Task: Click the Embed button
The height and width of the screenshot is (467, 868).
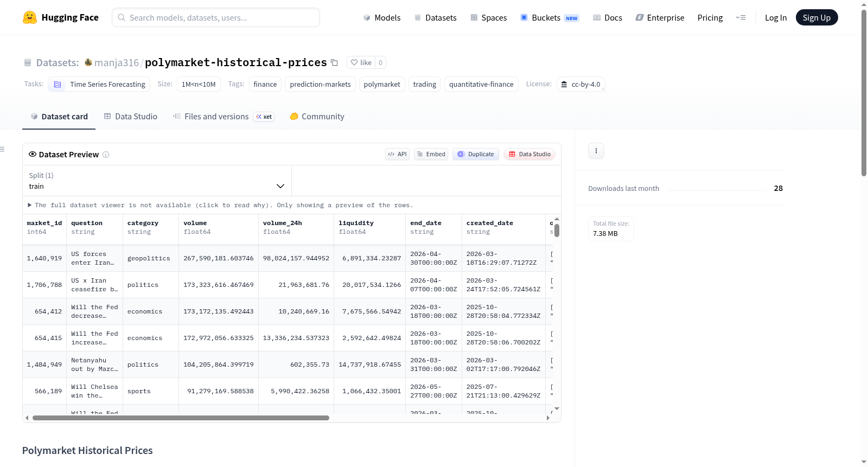Action: click(x=431, y=154)
